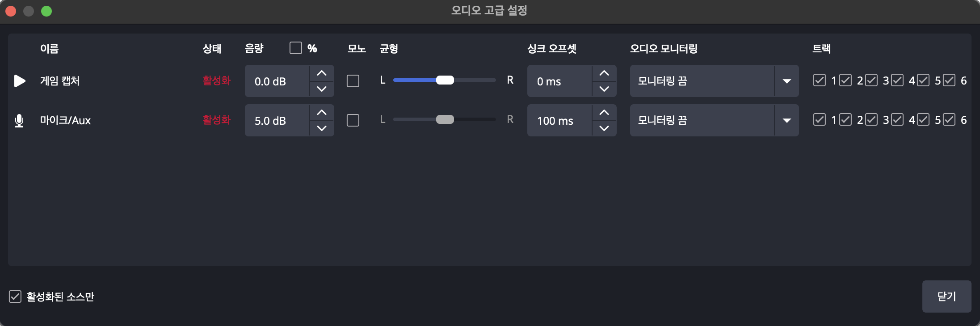The width and height of the screenshot is (980, 326).
Task: Decrease 마이크/Aux sync offset down arrow
Action: (604, 128)
